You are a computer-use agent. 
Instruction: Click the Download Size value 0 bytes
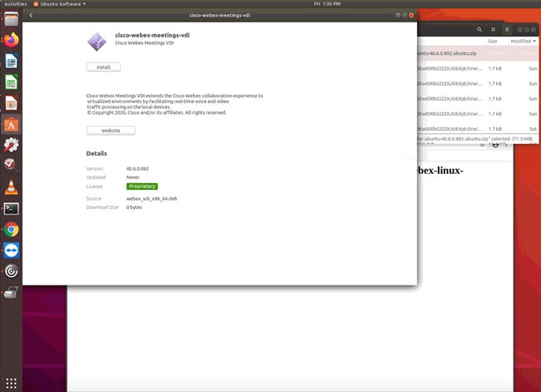pyautogui.click(x=134, y=207)
